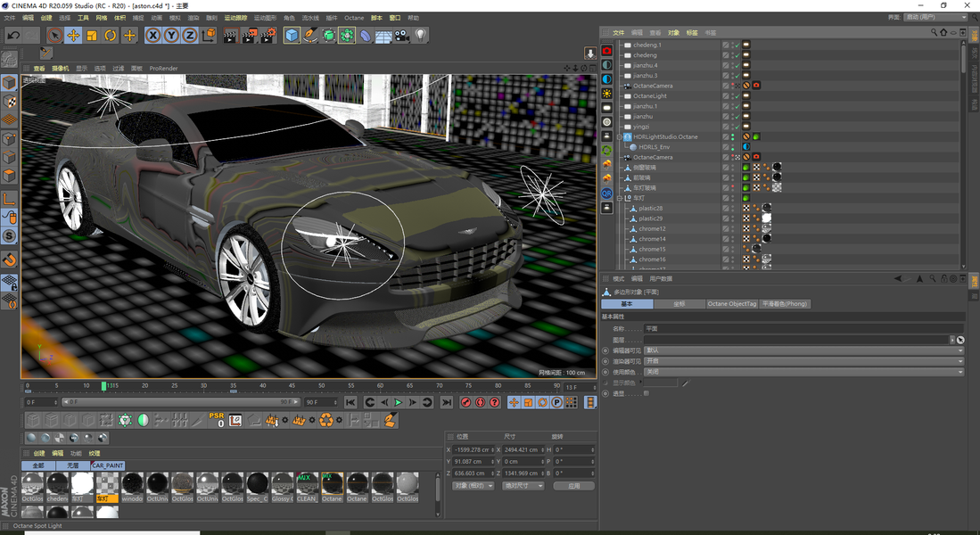Click the blue QR sidebar icon

pos(607,193)
